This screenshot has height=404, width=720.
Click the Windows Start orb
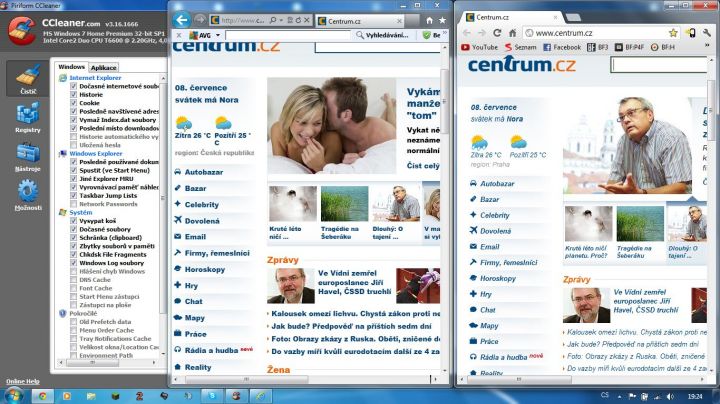13,395
